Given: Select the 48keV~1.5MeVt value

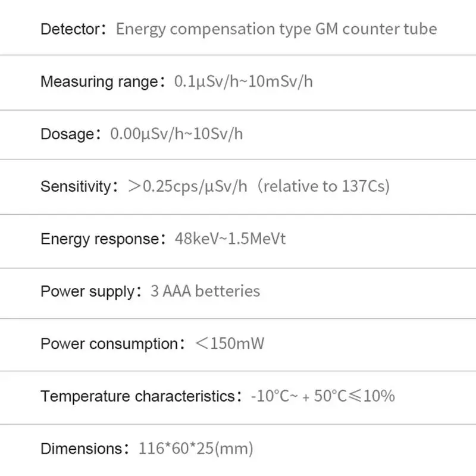Looking at the screenshot, I should [230, 239].
